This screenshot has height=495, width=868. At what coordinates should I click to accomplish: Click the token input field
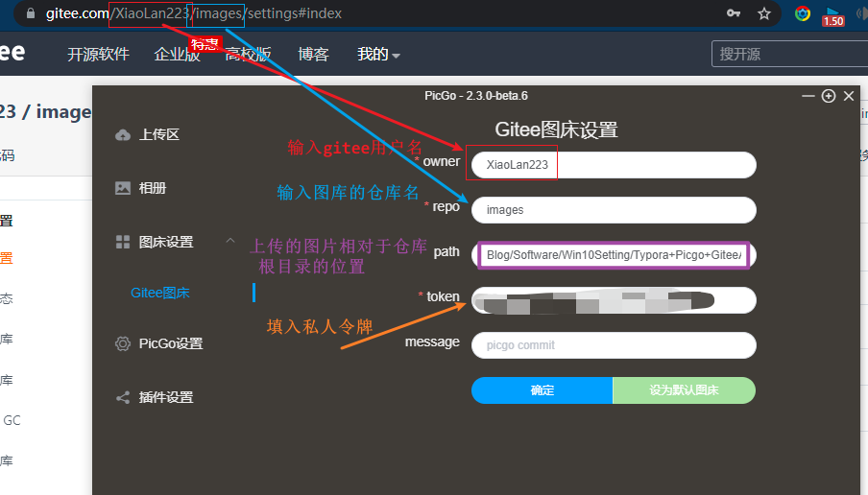coord(614,300)
